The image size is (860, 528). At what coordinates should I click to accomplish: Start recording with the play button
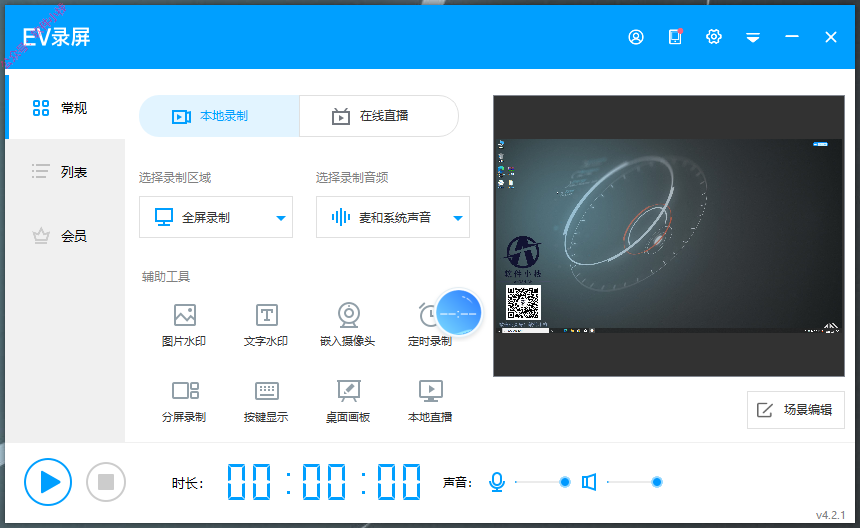click(48, 482)
